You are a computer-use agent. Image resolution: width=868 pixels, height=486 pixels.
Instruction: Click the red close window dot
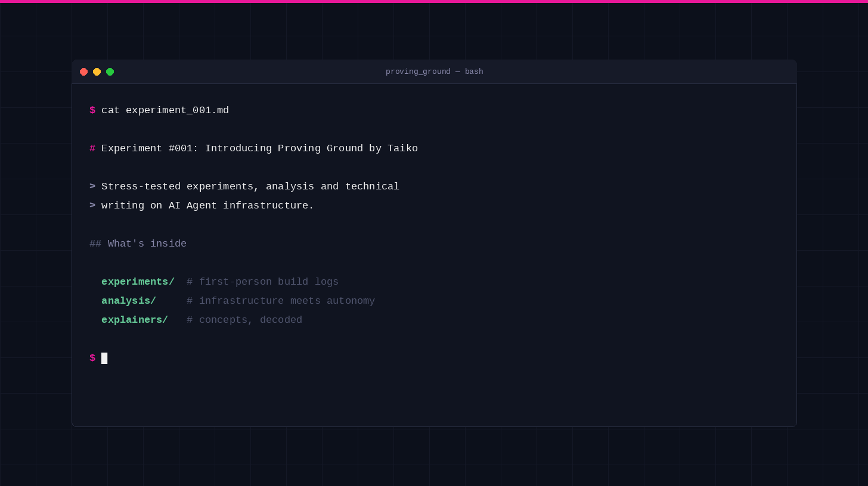pos(83,71)
